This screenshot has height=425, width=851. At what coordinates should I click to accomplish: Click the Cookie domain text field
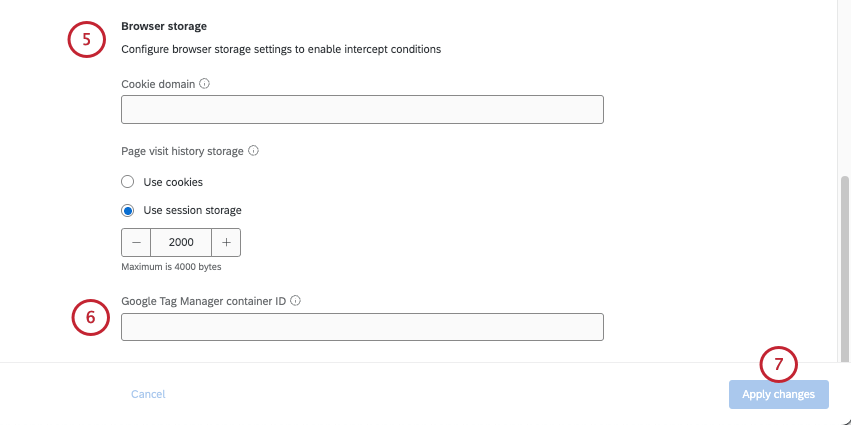coord(362,110)
